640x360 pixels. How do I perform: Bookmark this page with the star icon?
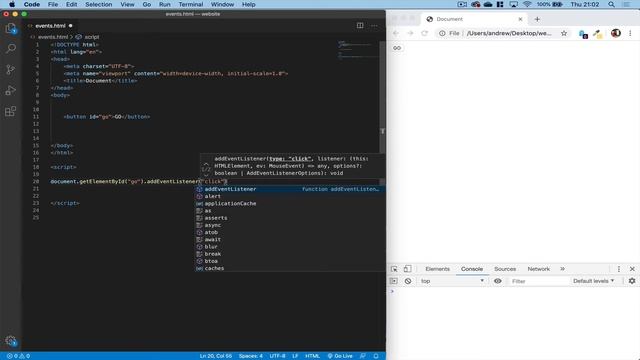(564, 33)
